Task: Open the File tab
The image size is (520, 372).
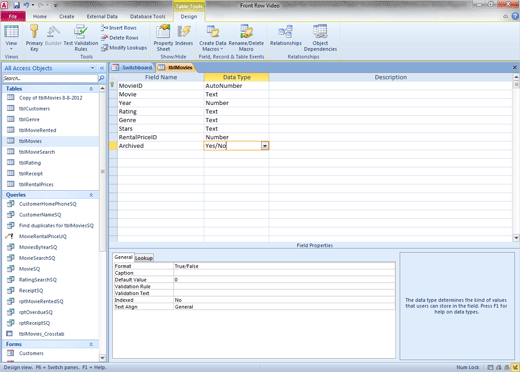Action: point(13,16)
